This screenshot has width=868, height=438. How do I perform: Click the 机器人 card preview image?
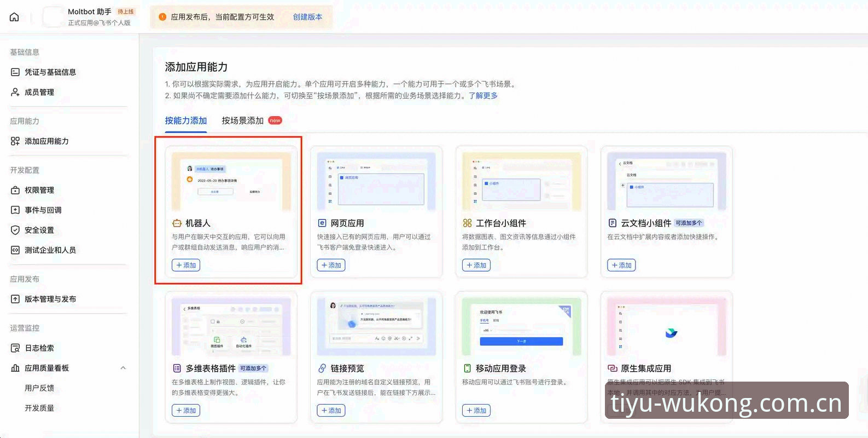tap(231, 182)
